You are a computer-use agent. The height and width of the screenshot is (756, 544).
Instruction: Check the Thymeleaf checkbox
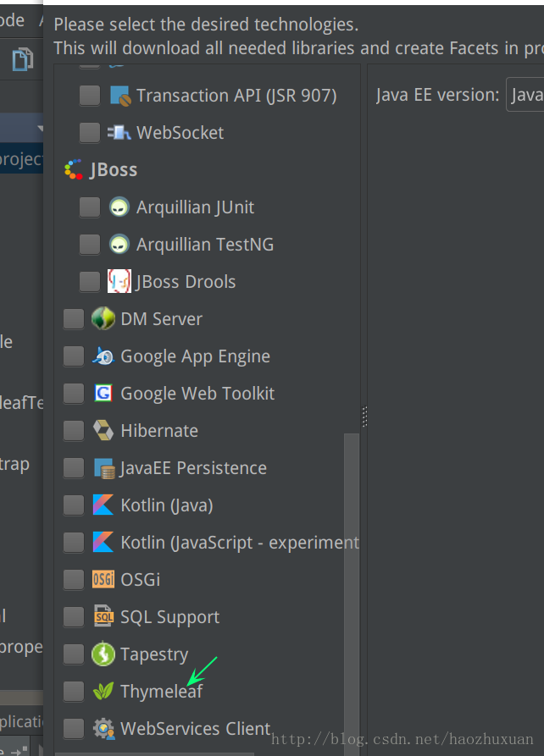coord(74,692)
